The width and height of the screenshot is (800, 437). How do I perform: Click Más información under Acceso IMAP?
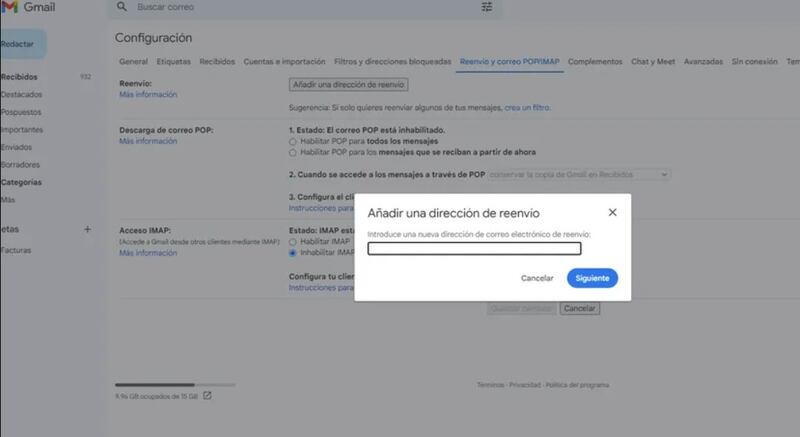148,253
